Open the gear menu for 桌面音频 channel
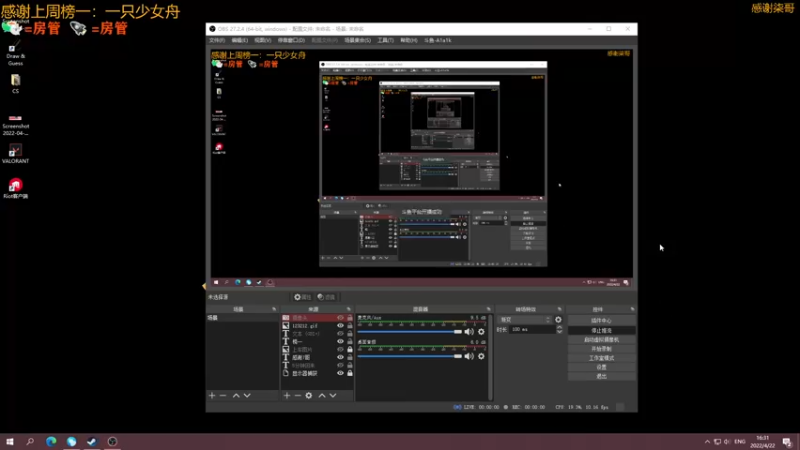Image resolution: width=800 pixels, height=450 pixels. 481,356
